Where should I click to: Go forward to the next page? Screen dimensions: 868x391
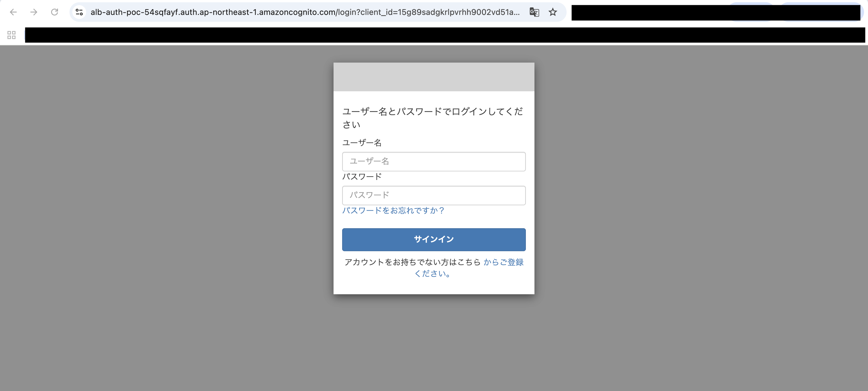tap(34, 12)
